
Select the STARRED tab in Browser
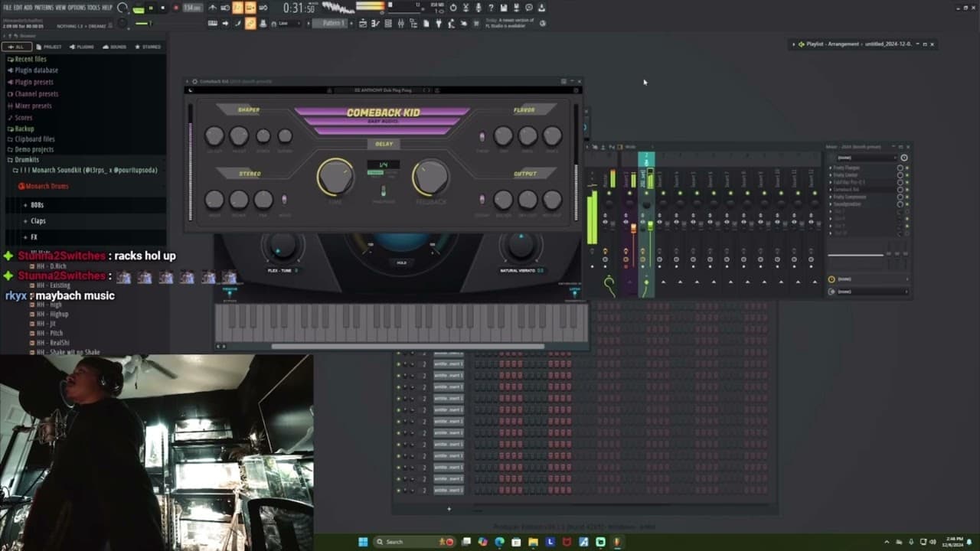coord(148,47)
